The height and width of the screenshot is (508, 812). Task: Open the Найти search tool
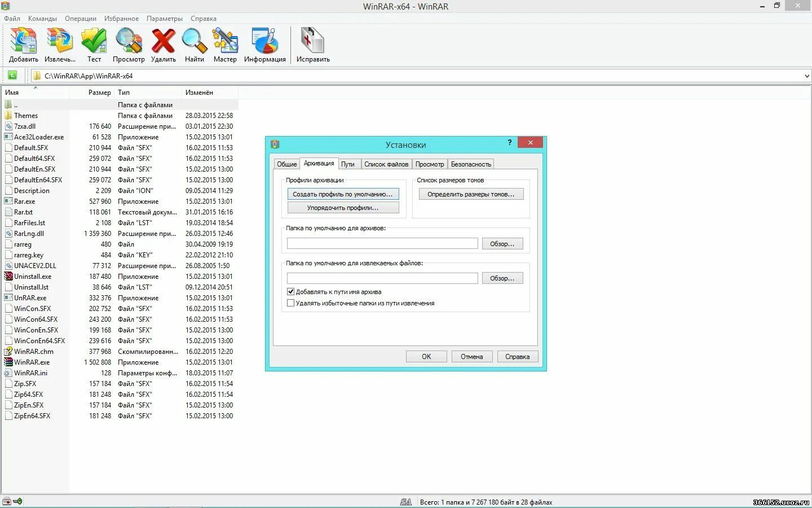click(194, 41)
